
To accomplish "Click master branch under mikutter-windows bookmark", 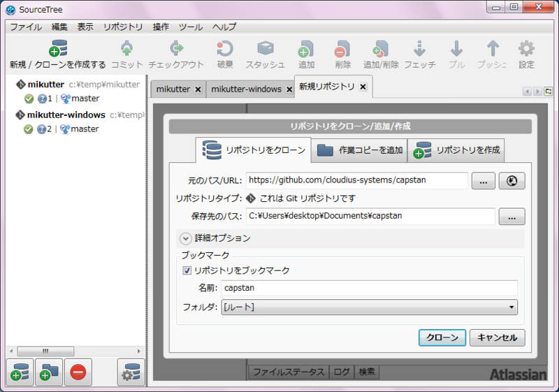I will 85,129.
